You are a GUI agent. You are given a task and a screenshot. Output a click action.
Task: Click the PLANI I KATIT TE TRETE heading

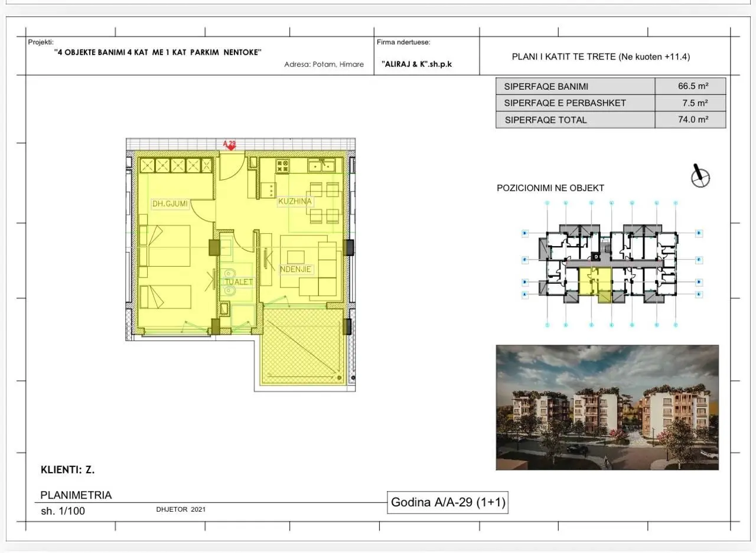coord(601,57)
